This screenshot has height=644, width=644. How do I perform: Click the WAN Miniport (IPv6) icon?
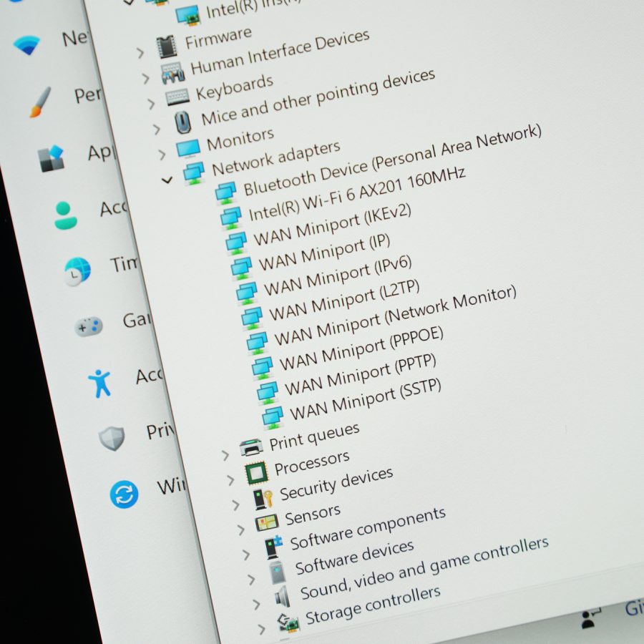246,293
